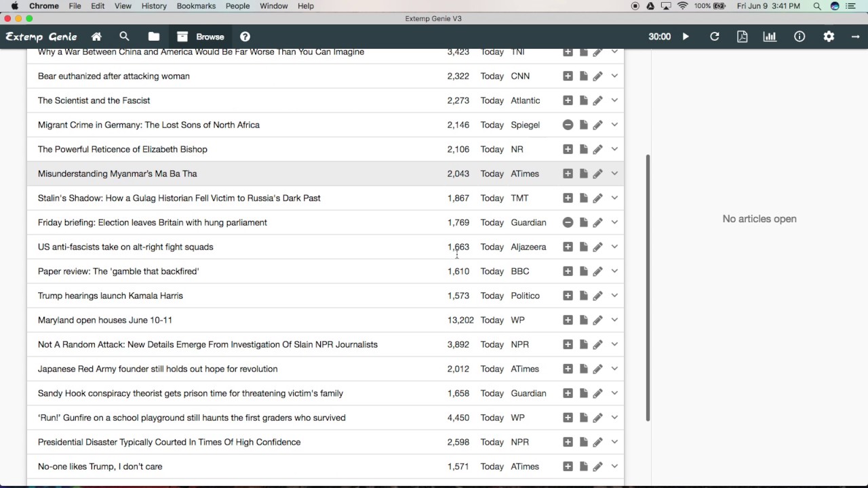Open the File menu

[75, 6]
